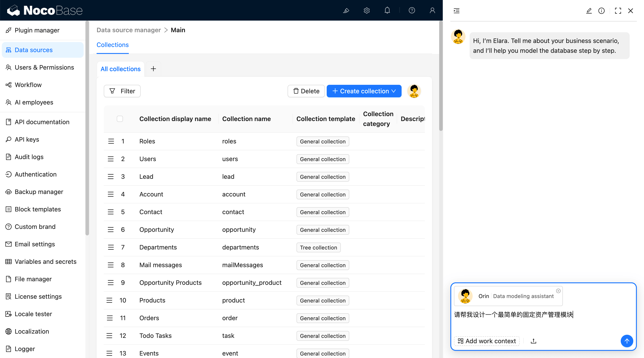Open the settings gear icon in header
644x358 pixels.
pos(366,10)
